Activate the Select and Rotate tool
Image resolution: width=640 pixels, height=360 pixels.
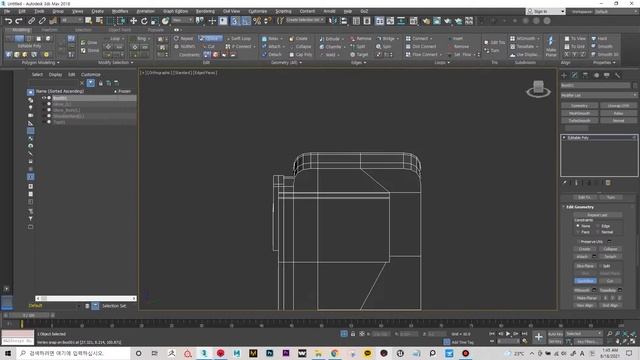click(144, 21)
